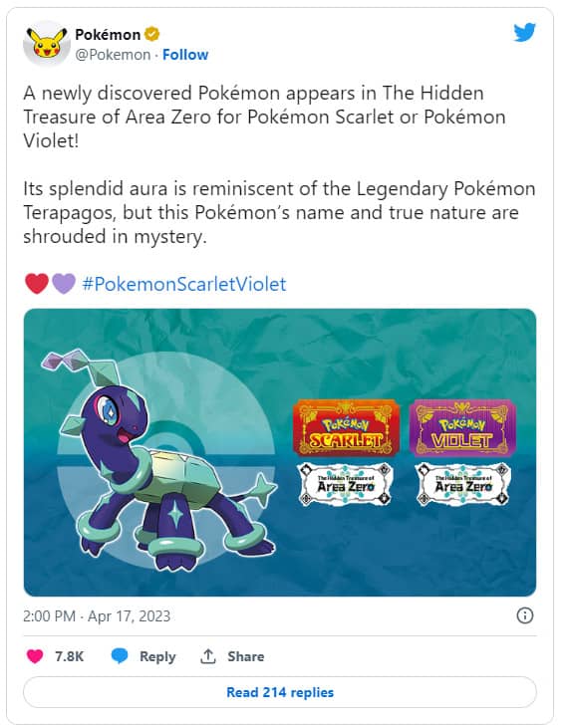Screen dimensions: 568x728
Task: Open the turtle Pokémon artwork image
Action: point(280,452)
